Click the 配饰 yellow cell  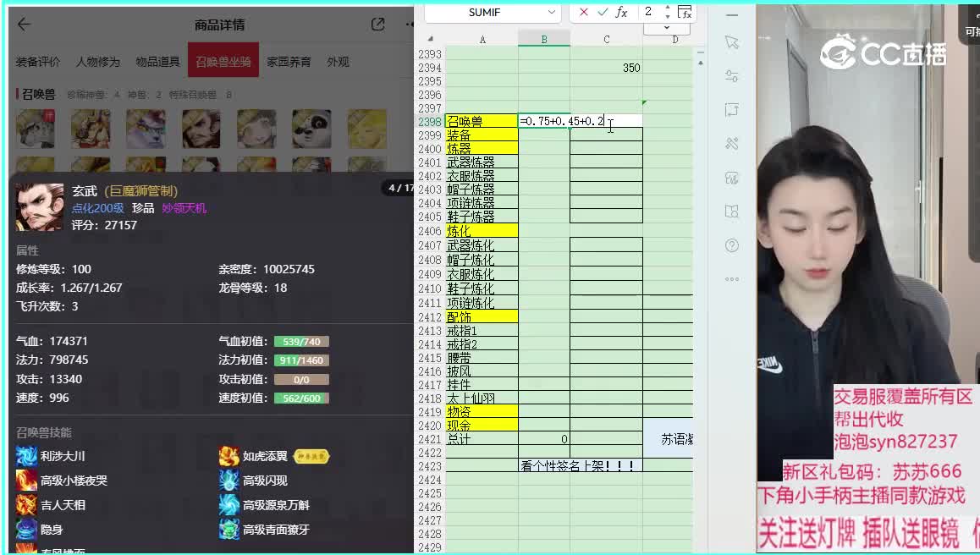[x=482, y=317]
